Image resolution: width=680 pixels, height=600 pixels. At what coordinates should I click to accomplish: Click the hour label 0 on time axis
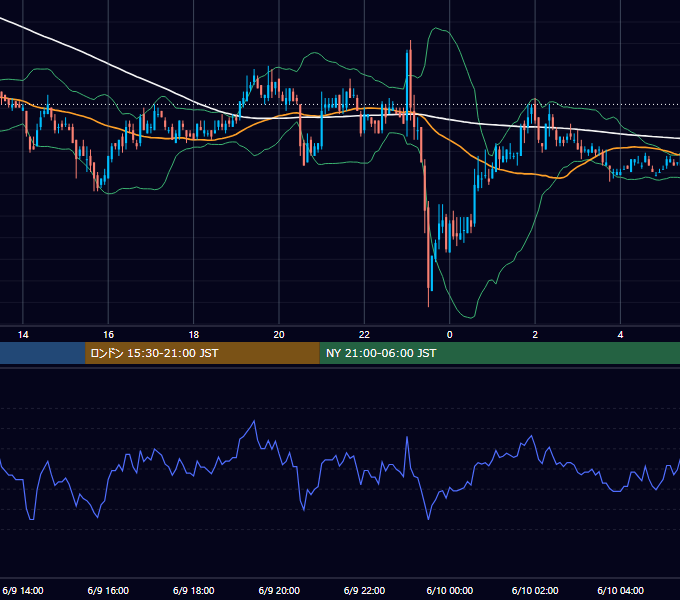click(450, 335)
